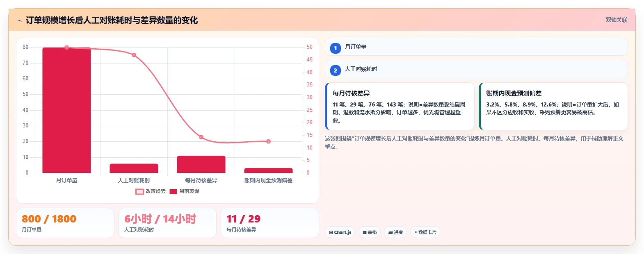Click the trend line point above 账期内现金预测偏差

pos(268,141)
